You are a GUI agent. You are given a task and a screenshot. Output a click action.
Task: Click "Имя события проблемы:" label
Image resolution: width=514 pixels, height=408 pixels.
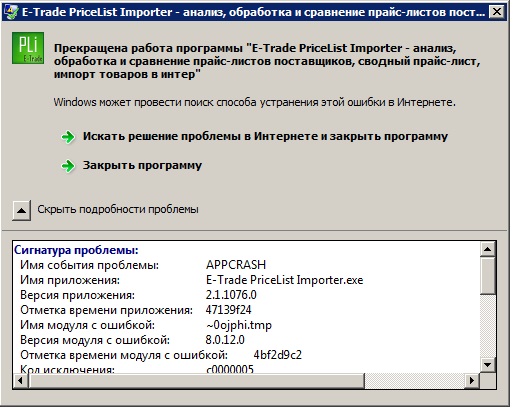89,265
